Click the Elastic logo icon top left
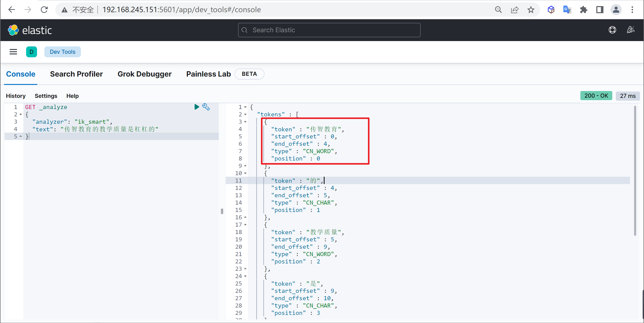The height and width of the screenshot is (323, 644). 14,29
